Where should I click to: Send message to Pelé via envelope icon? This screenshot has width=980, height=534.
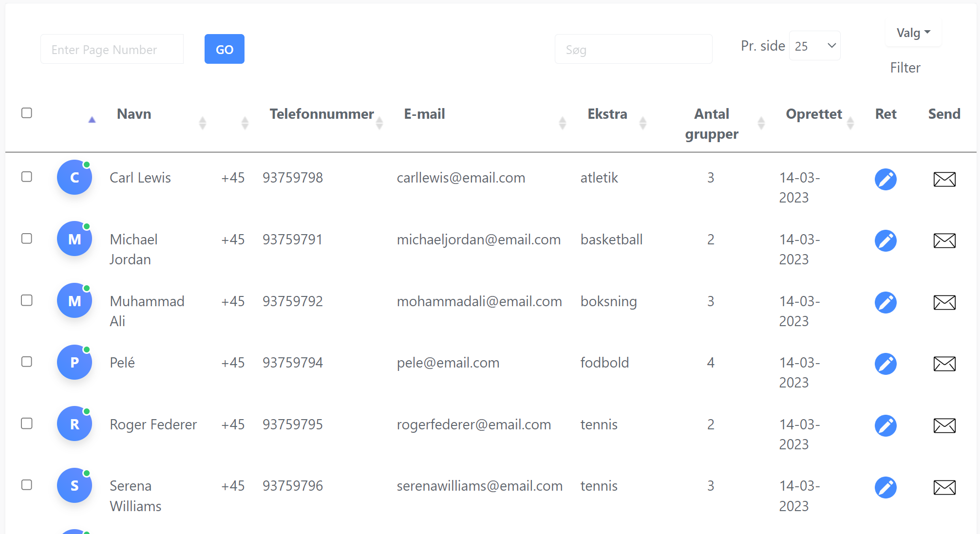click(944, 364)
